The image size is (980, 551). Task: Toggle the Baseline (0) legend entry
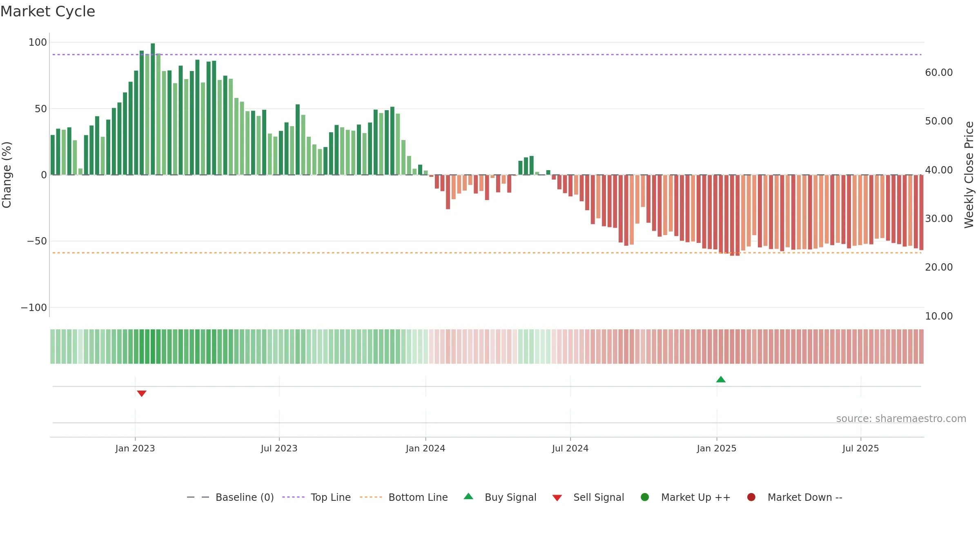(x=230, y=498)
